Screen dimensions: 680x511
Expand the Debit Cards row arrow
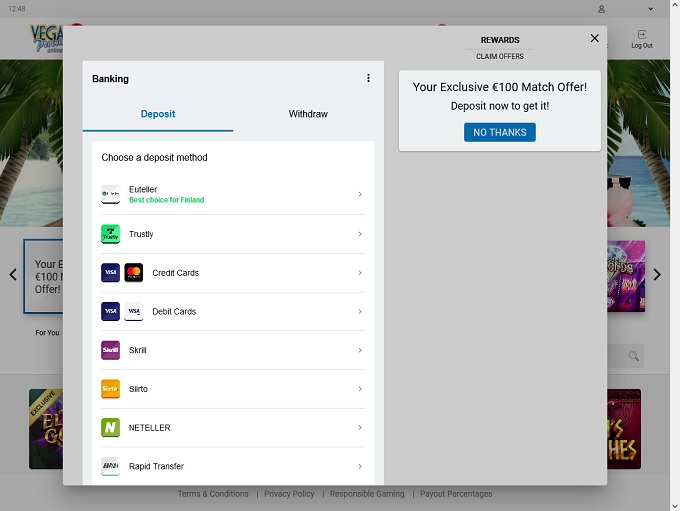click(360, 312)
